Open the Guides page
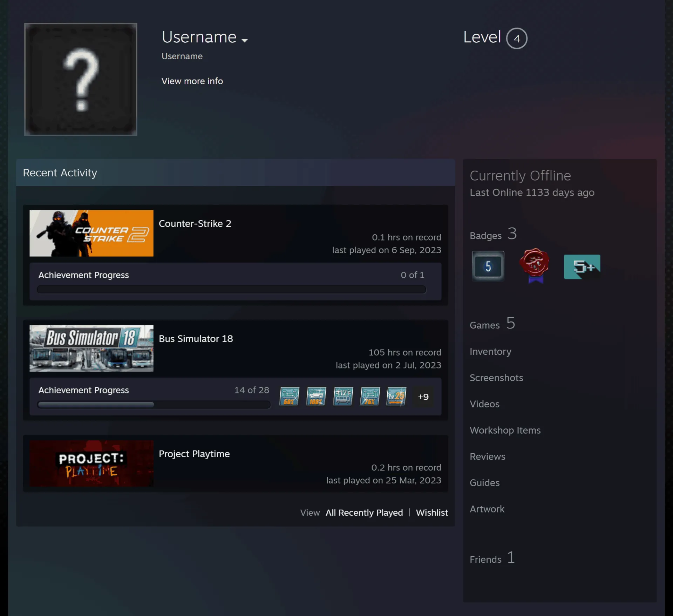The image size is (673, 616). (x=484, y=483)
